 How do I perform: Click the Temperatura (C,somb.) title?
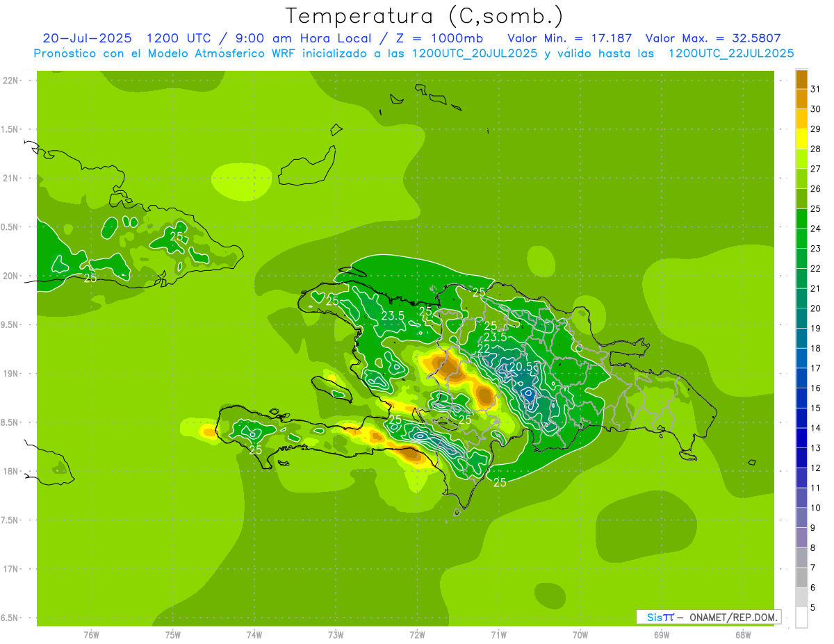tap(424, 15)
